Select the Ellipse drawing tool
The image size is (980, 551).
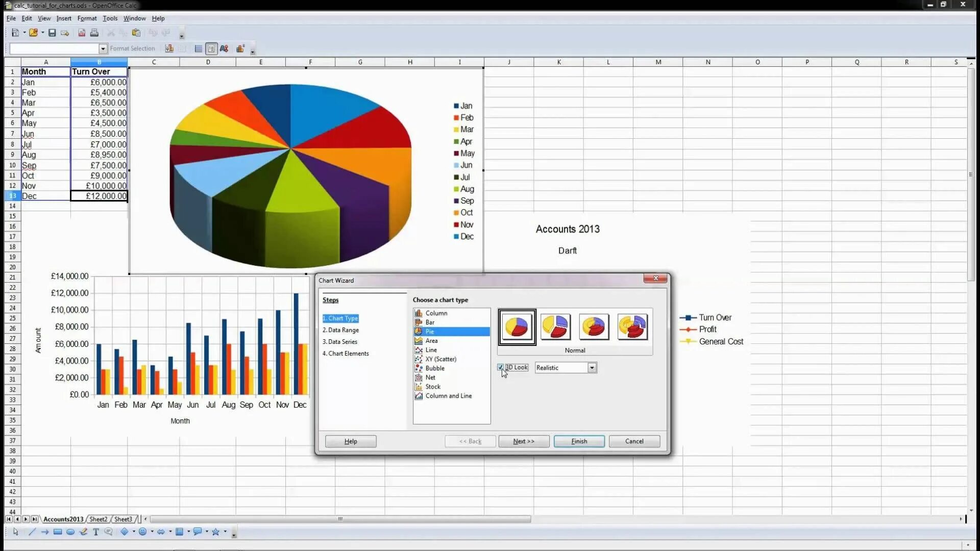(x=70, y=532)
